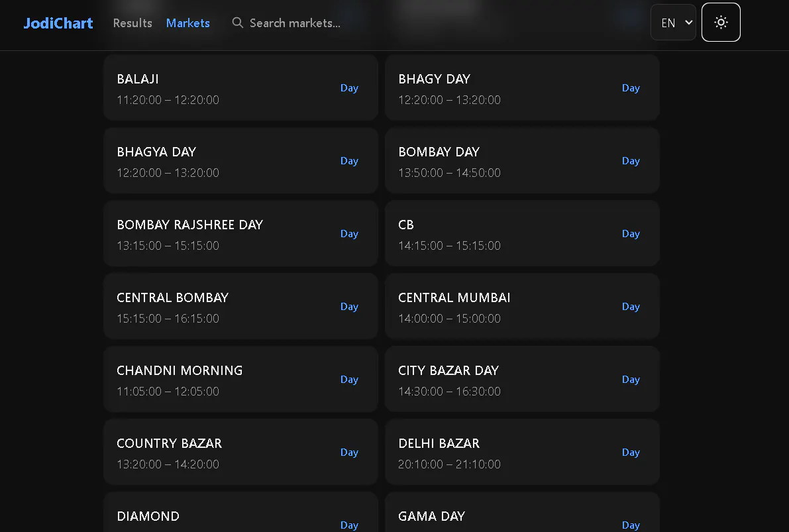
Task: Click Day label on CITY BAZAR DAY
Action: pos(631,380)
